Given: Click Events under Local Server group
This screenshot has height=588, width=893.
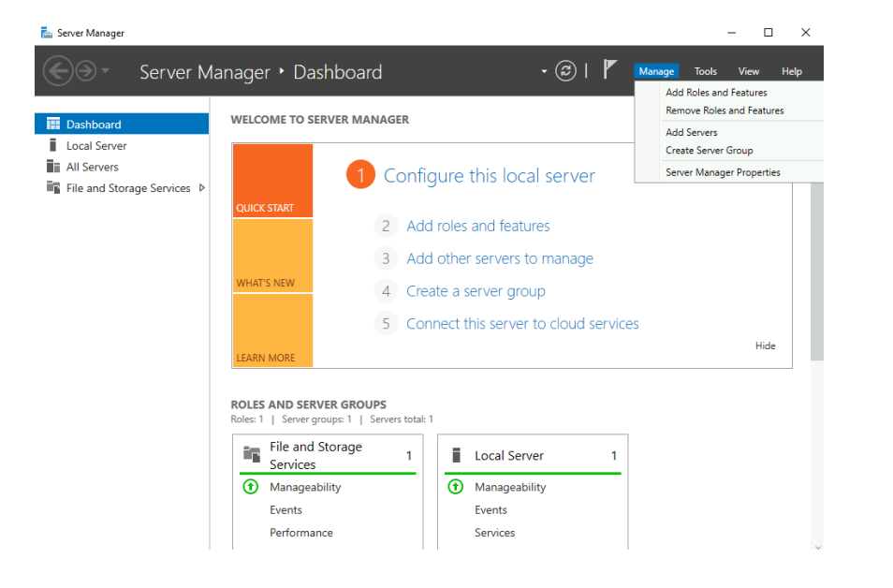Looking at the screenshot, I should pos(490,509).
